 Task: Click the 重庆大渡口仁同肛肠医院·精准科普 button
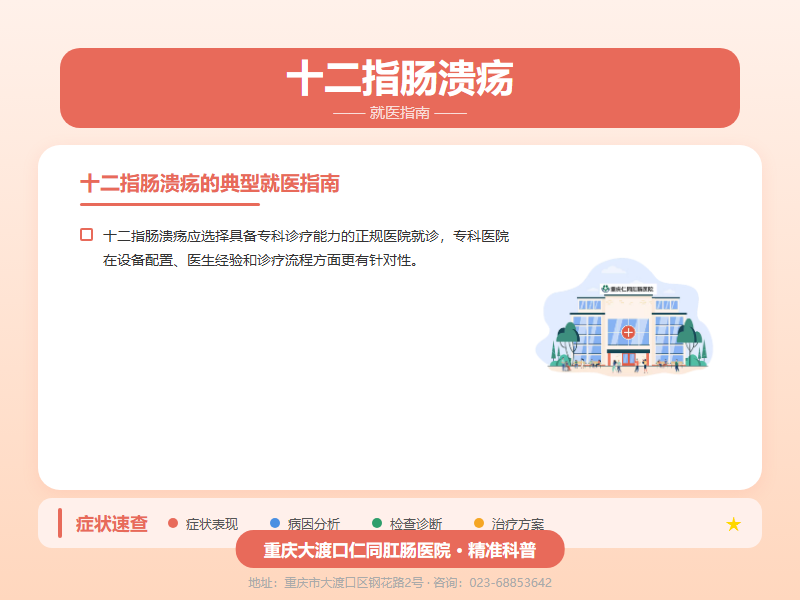400,549
